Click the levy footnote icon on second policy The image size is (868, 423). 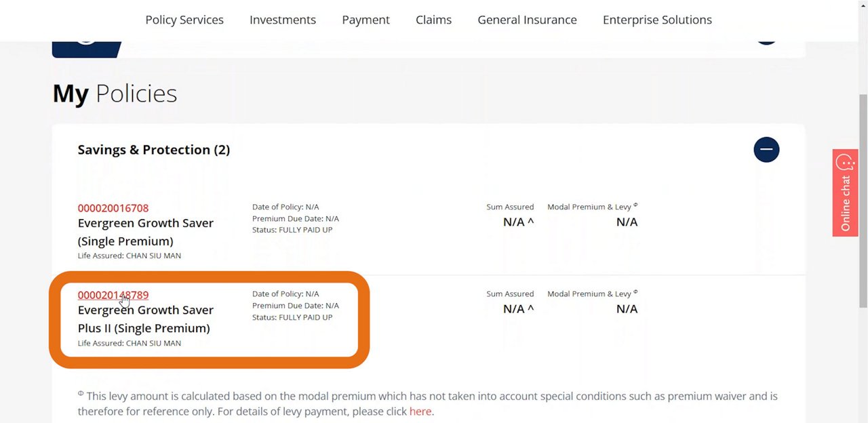[x=635, y=292]
